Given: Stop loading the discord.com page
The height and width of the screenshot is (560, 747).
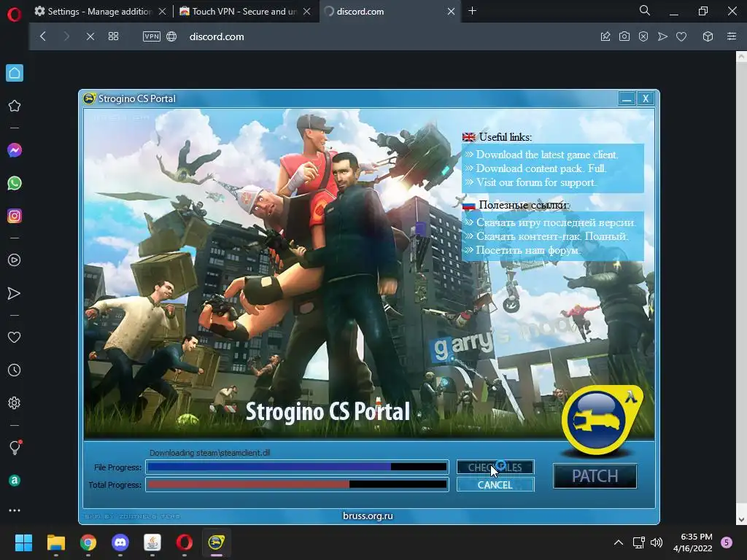Looking at the screenshot, I should click(90, 36).
